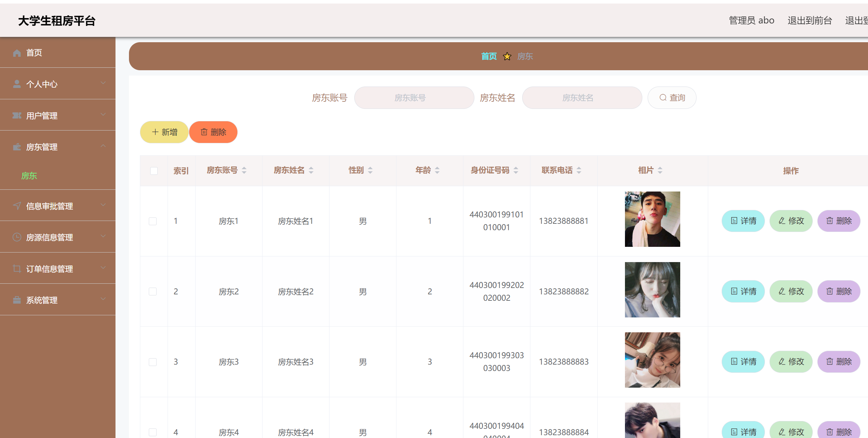Click 退出到前台 in top navigation
868x438 pixels.
click(810, 21)
